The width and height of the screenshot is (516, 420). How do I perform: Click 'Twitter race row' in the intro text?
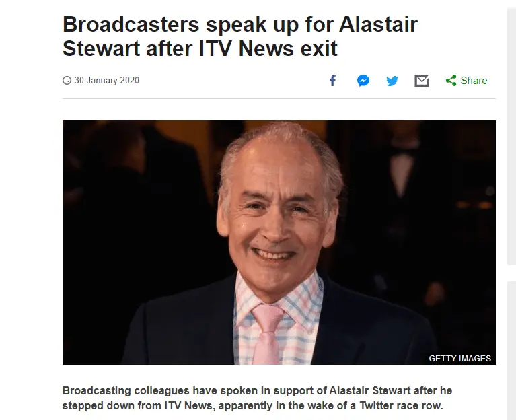(x=400, y=405)
